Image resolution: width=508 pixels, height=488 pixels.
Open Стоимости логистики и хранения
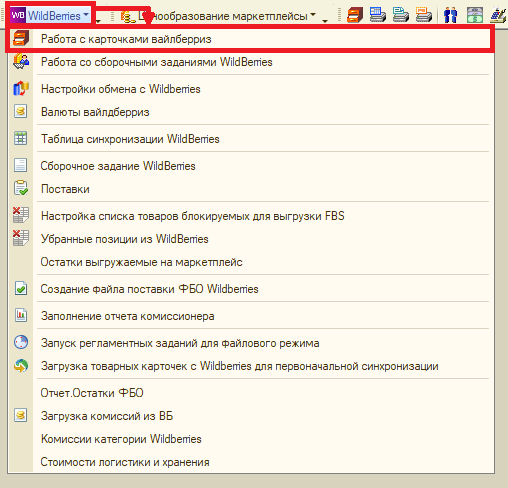tap(251, 462)
